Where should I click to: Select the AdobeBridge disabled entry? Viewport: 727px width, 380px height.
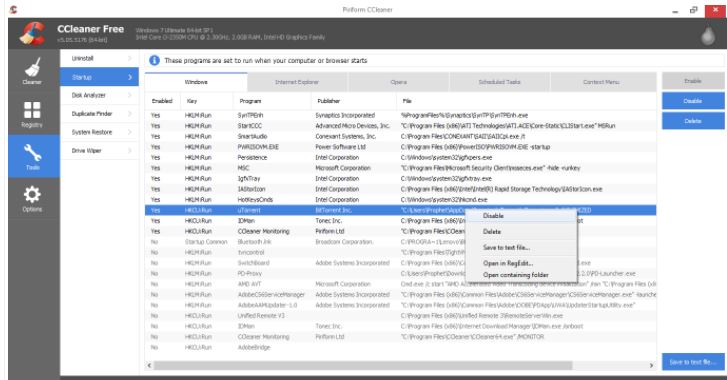(x=401, y=348)
